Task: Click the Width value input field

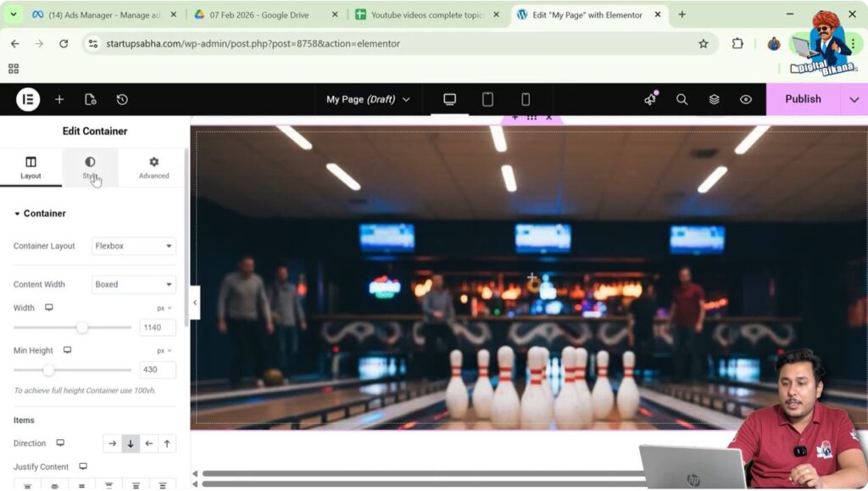Action: (x=157, y=327)
